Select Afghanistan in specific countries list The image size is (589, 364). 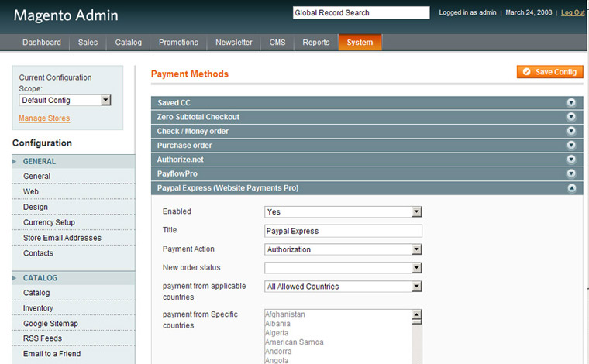tap(285, 314)
